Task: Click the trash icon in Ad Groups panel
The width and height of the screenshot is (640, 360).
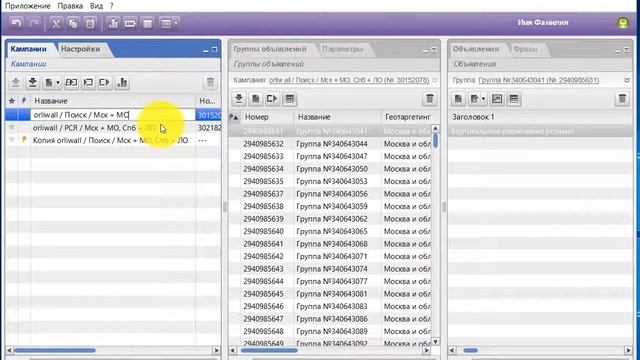Action: point(429,99)
